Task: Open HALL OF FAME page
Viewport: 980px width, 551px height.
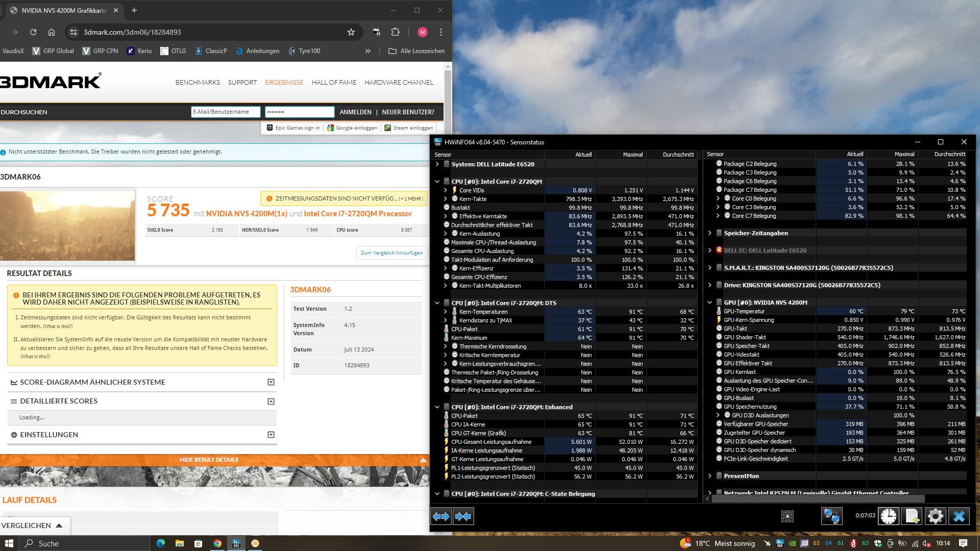Action: tap(334, 82)
